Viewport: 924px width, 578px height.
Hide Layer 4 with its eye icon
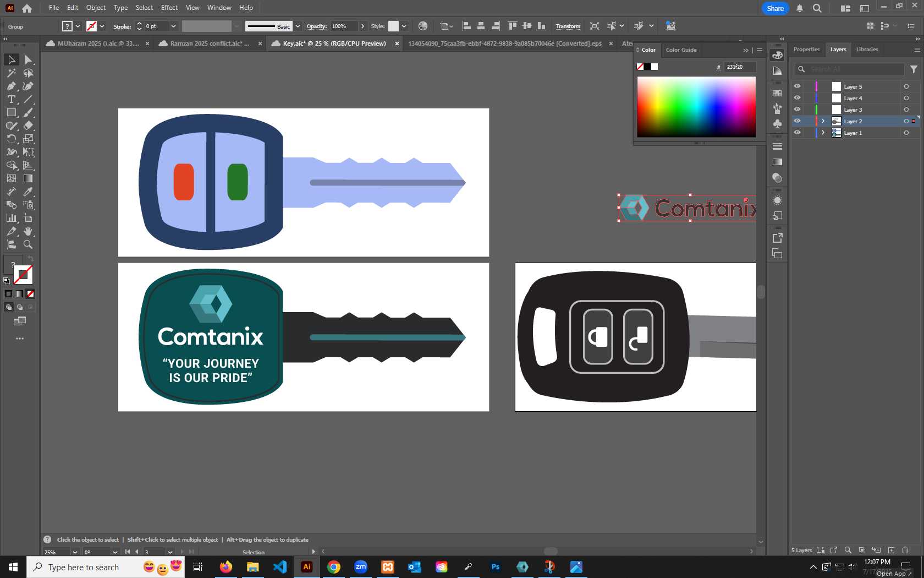click(797, 98)
